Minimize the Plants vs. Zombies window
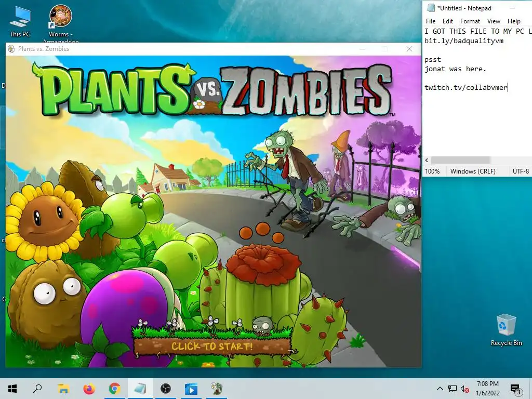 click(x=362, y=49)
